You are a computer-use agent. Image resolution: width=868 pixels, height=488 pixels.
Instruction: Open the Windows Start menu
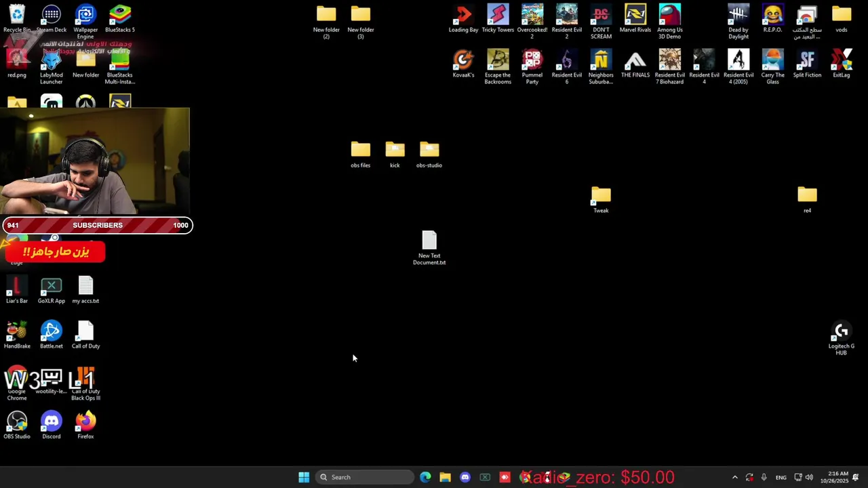304,477
